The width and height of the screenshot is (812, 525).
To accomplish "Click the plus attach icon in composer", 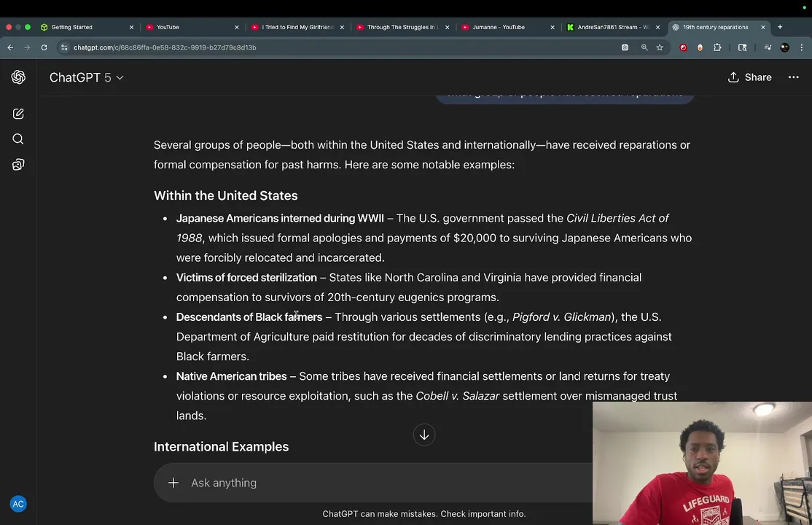I will coord(173,483).
